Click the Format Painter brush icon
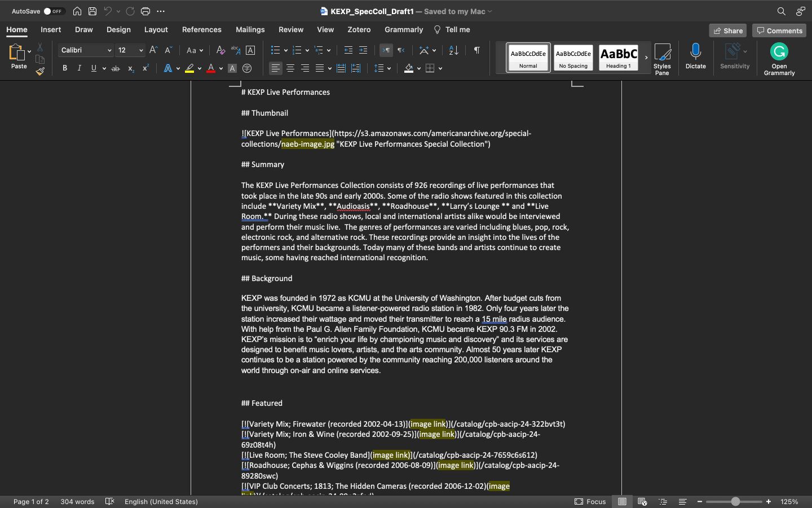Screen dimensions: 812x508 (40, 71)
